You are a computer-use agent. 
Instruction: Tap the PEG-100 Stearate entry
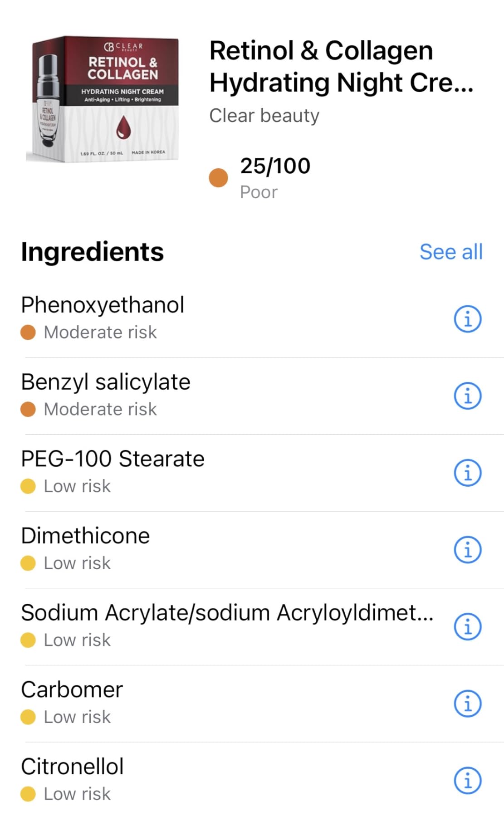click(x=252, y=473)
